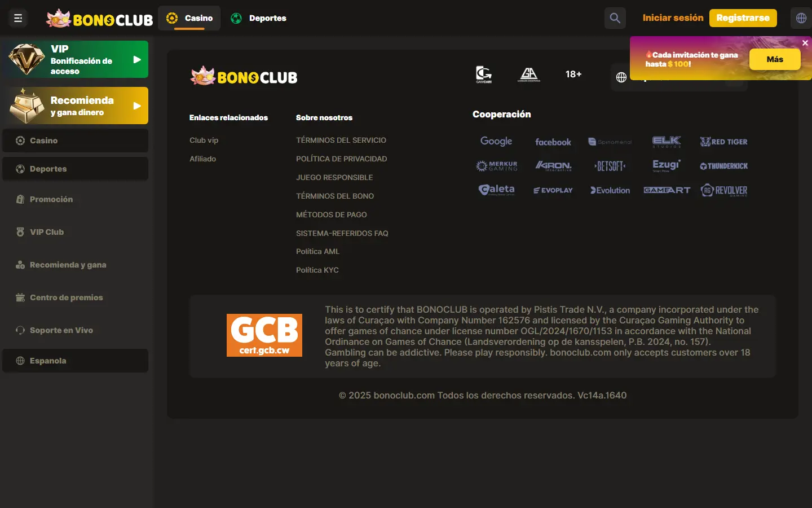Click the Registrarse button
Viewport: 812px width, 508px height.
coord(743,18)
